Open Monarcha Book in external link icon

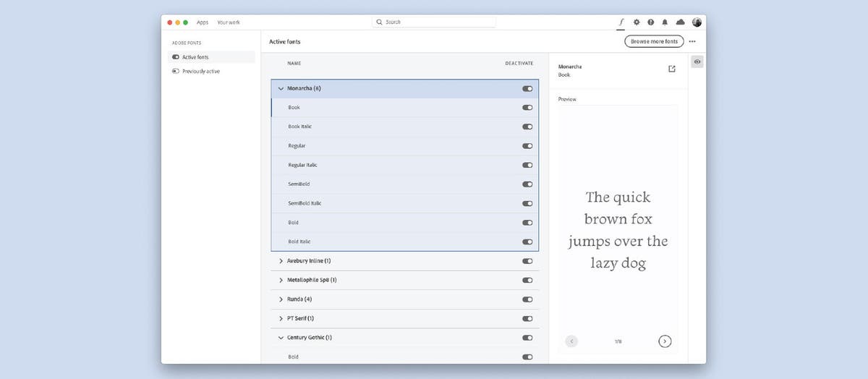point(672,69)
